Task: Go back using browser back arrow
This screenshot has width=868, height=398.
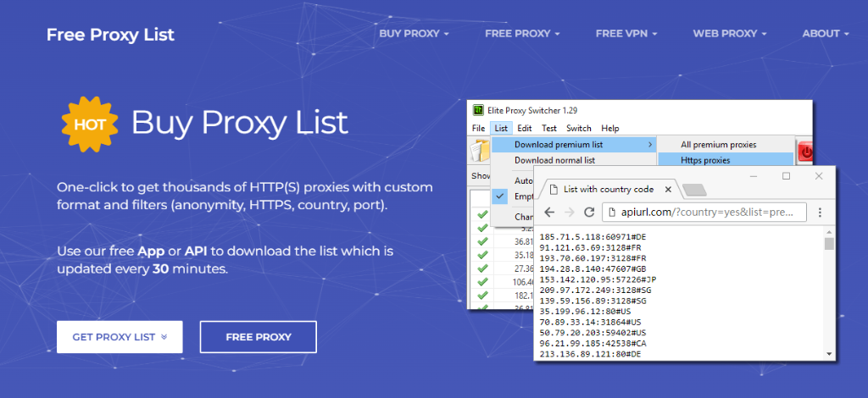Action: 548,213
